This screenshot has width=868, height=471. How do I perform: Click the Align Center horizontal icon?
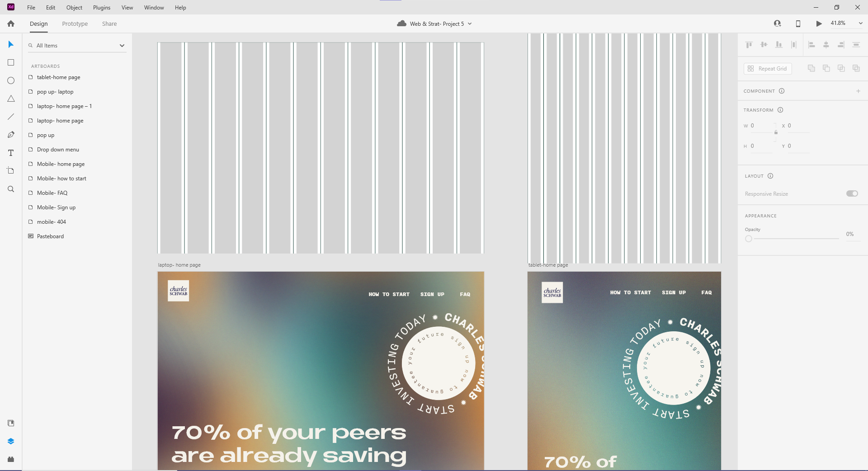(826, 44)
